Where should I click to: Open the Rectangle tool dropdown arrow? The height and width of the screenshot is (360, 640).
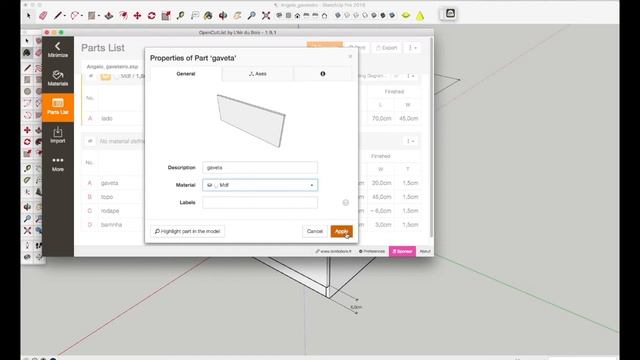[99, 16]
